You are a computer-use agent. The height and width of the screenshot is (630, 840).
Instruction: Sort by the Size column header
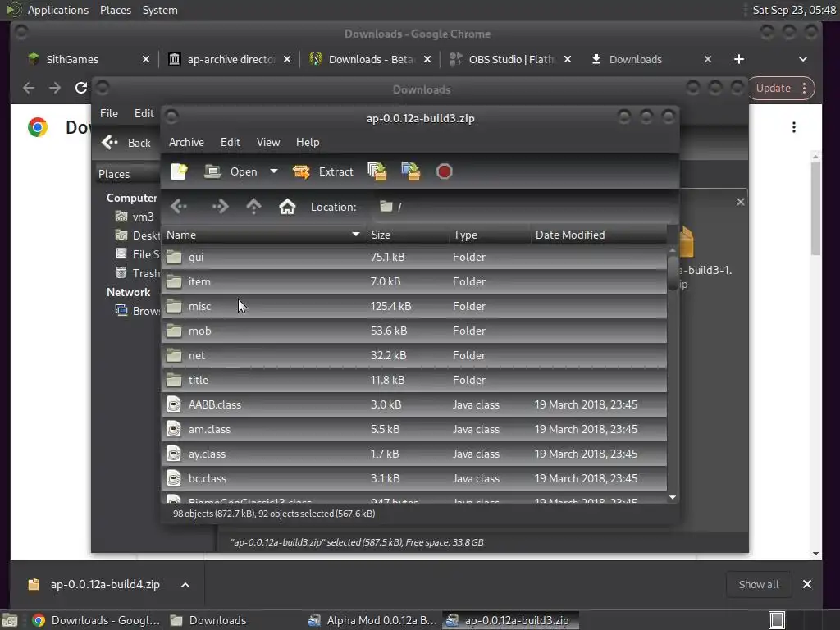(408, 235)
